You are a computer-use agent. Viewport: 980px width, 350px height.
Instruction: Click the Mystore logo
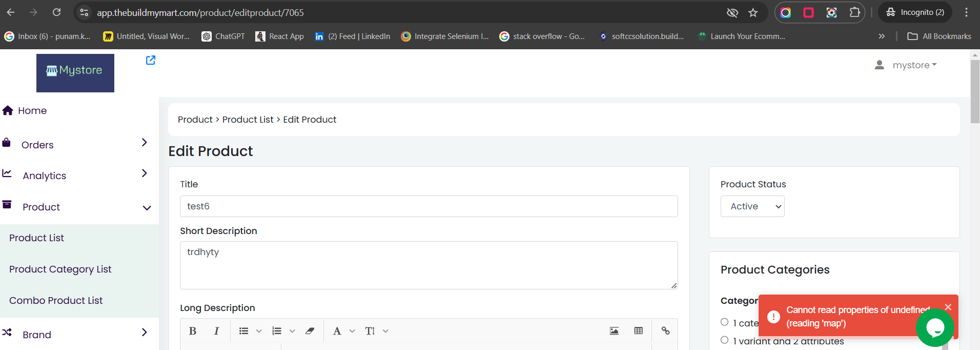(x=75, y=73)
